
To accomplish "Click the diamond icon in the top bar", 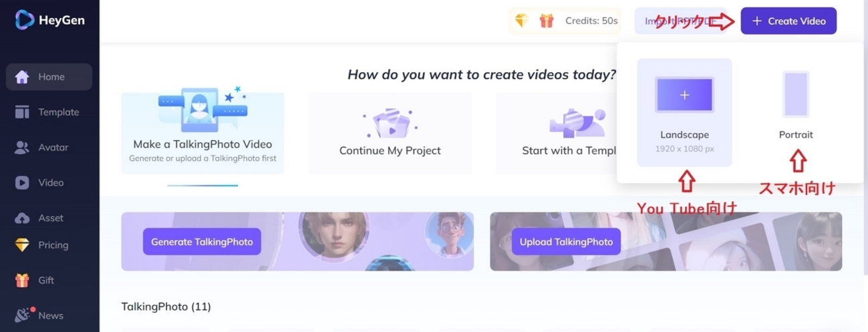I will pyautogui.click(x=522, y=21).
